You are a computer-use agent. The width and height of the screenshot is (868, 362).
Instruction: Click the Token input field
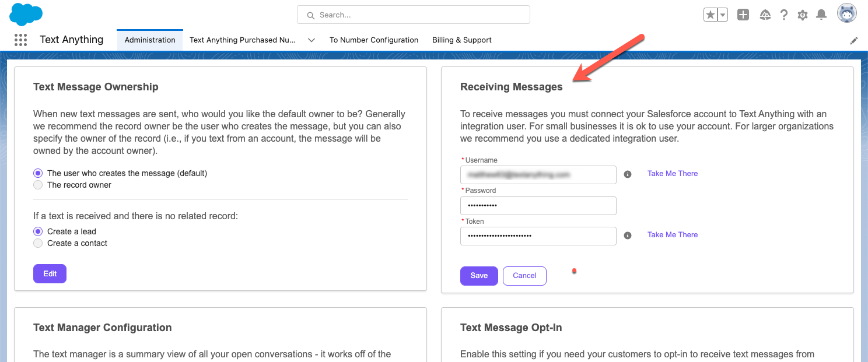click(538, 236)
